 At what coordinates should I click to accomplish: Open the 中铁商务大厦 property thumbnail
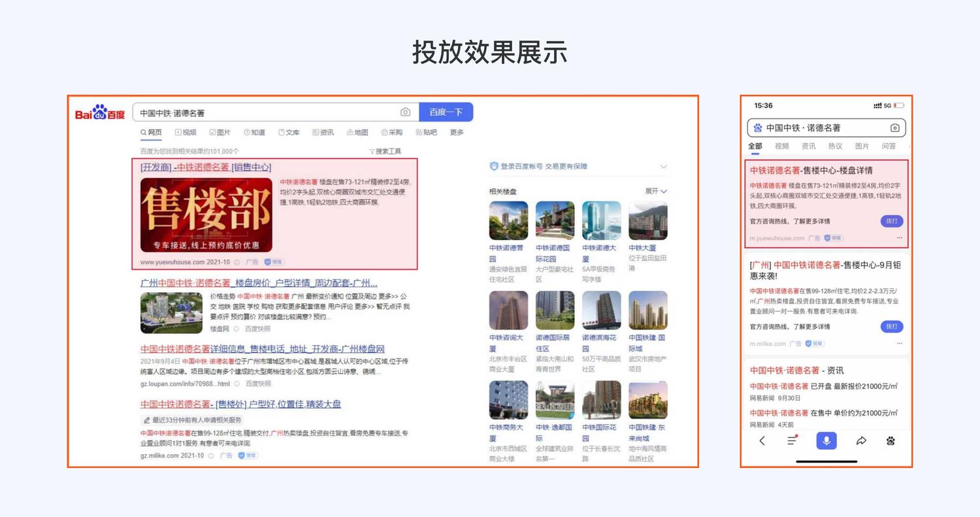tap(508, 400)
